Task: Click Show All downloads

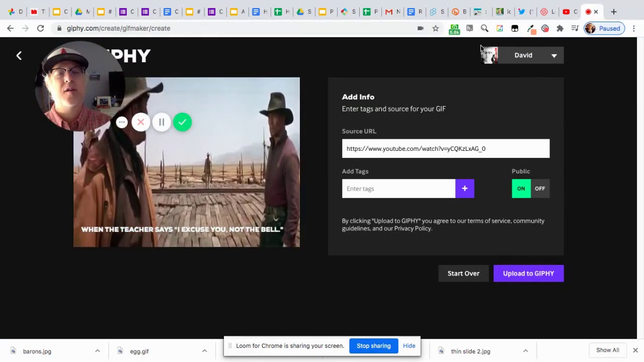Action: click(608, 350)
